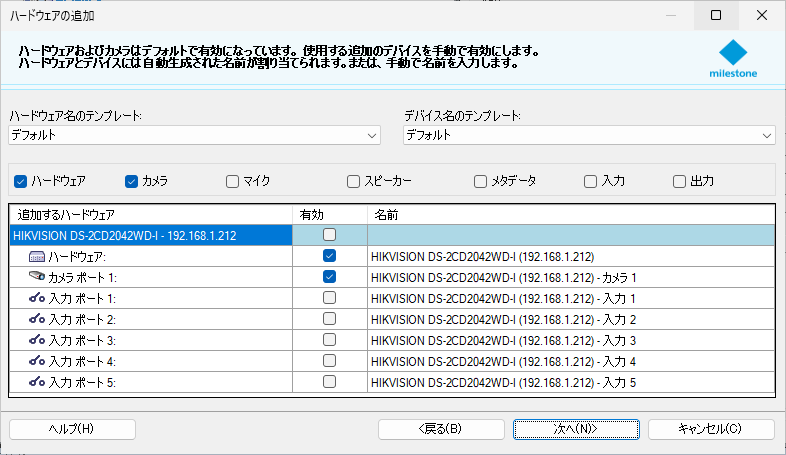This screenshot has height=455, width=786.
Task: Close the ハードウェアの追加 dialog
Action: click(762, 16)
